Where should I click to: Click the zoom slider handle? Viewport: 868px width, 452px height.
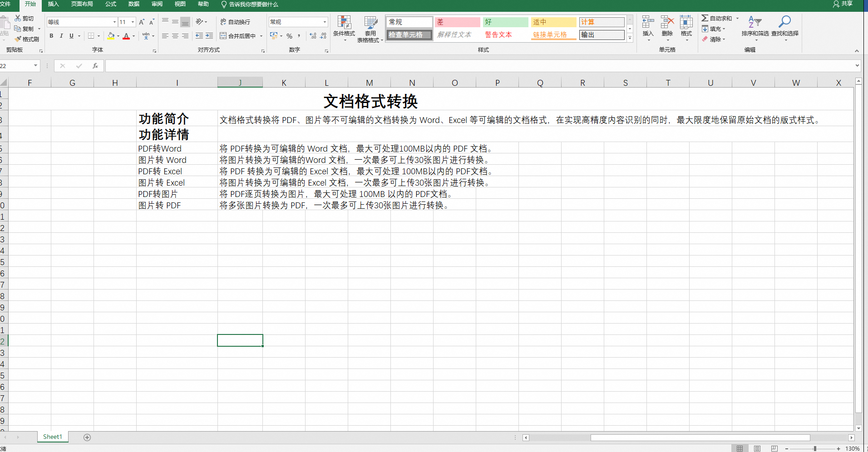coord(815,448)
